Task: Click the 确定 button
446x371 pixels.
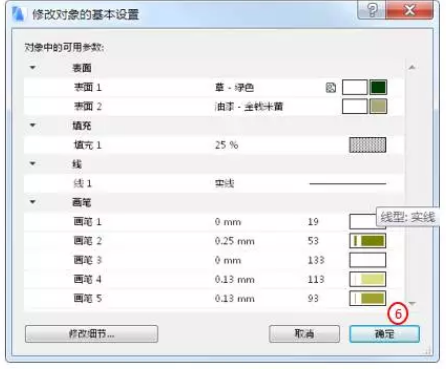Action: (384, 334)
